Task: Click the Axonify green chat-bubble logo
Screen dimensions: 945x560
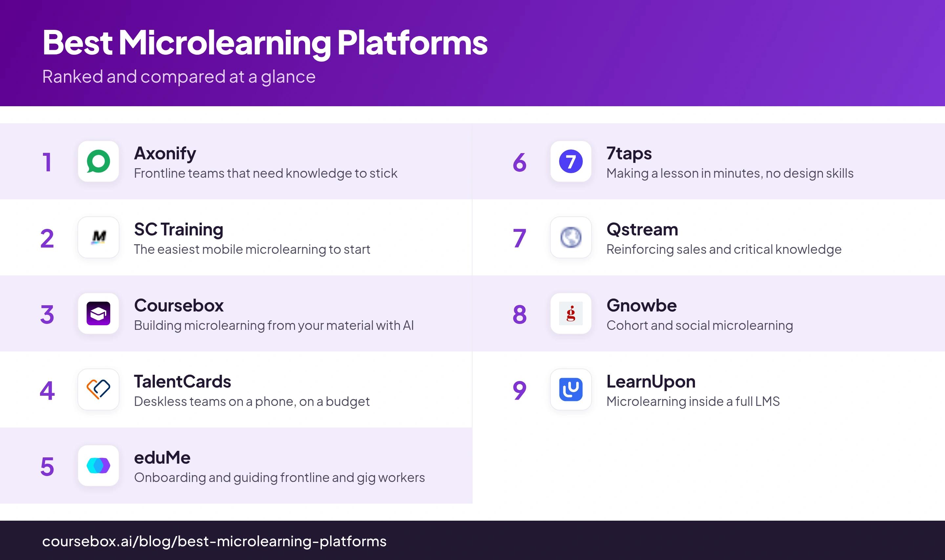Action: pos(98,162)
